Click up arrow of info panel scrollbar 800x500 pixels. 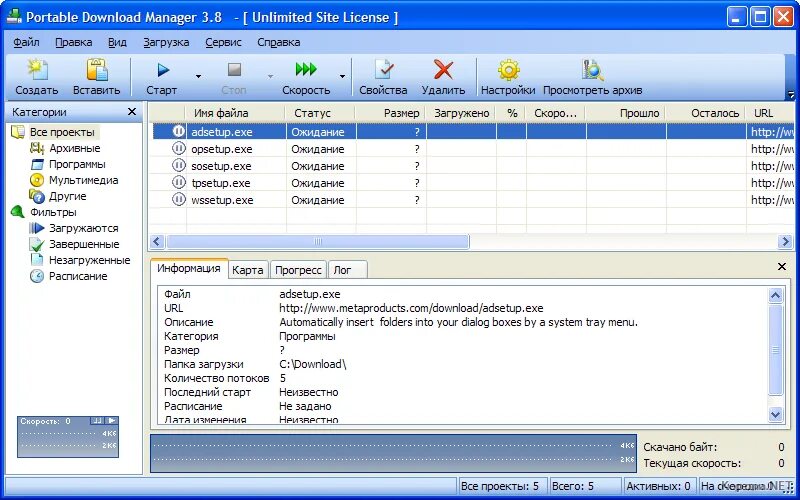[776, 295]
